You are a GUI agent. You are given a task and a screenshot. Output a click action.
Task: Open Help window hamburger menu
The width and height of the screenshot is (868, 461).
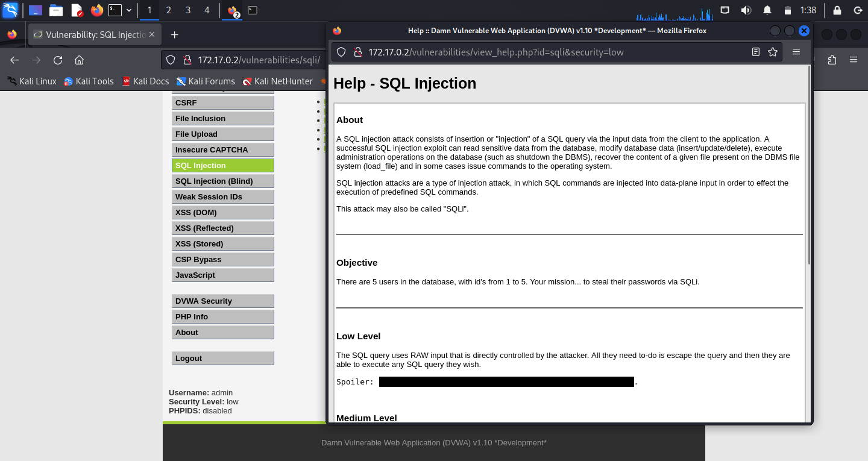tap(796, 52)
